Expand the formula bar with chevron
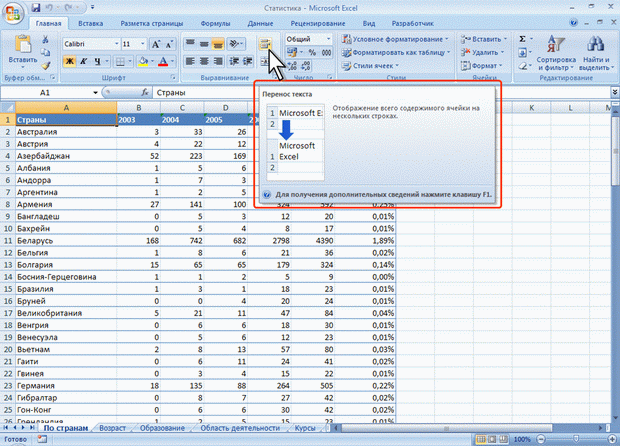 (615, 92)
